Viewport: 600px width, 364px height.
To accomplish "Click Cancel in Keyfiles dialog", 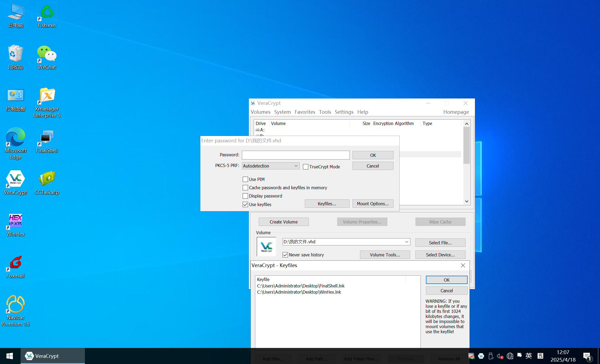I will tap(447, 291).
